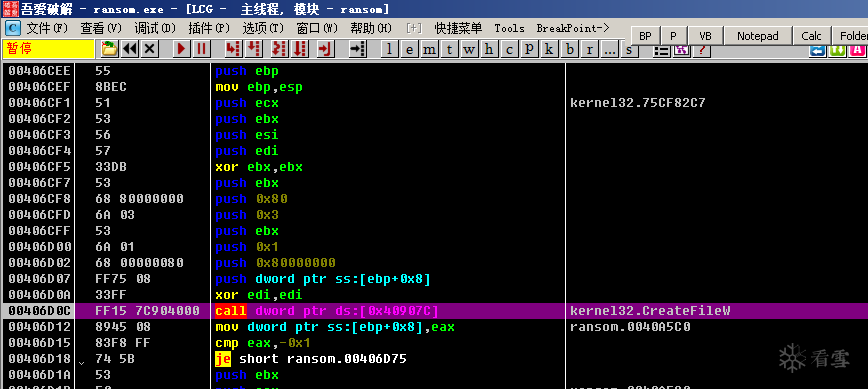868x389 pixels.
Task: Select the cmp eax,-0x1 instruction
Action: [x=262, y=343]
